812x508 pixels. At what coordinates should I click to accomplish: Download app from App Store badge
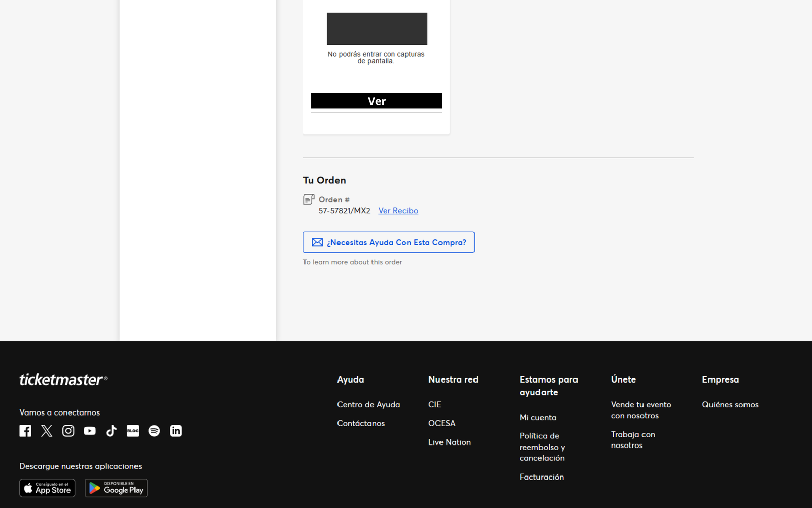click(47, 488)
